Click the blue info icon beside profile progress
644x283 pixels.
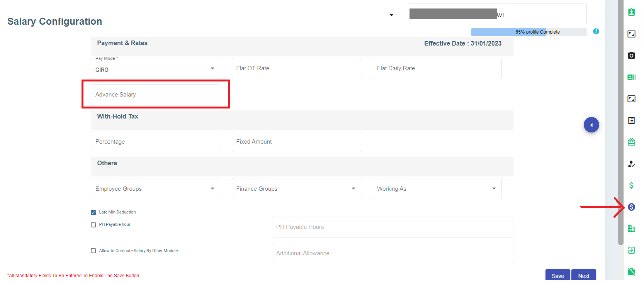pos(596,31)
